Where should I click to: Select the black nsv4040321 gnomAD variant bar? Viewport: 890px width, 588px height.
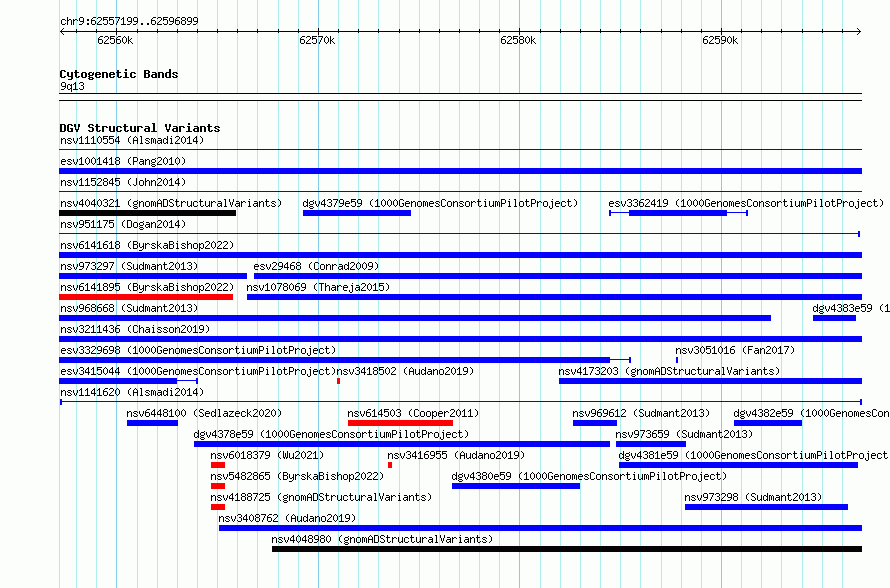(148, 213)
